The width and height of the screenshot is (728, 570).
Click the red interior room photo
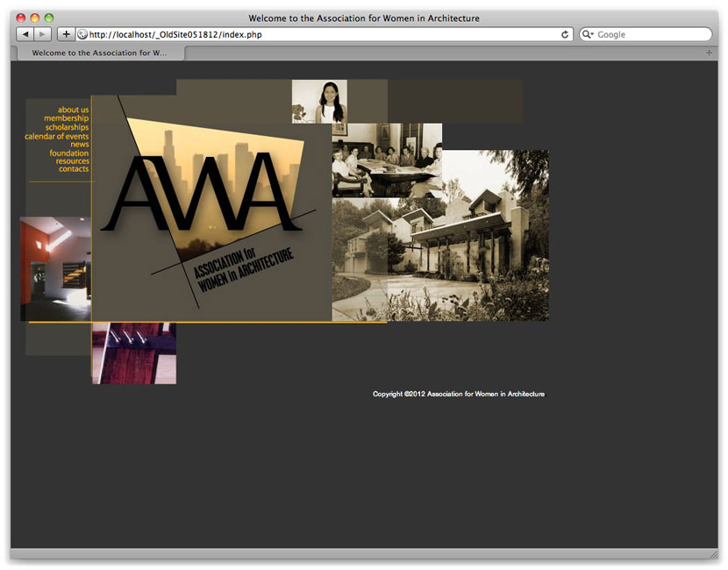56,268
